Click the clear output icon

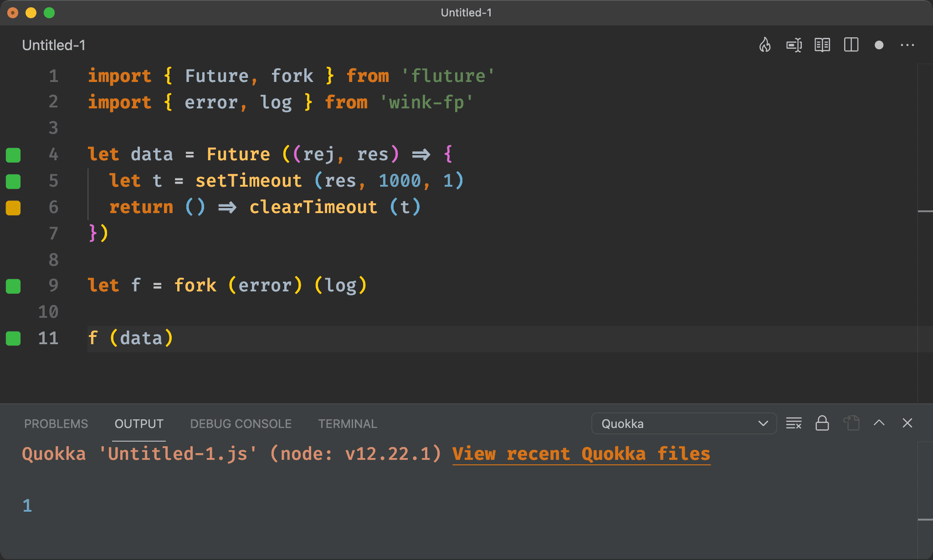[x=795, y=423]
